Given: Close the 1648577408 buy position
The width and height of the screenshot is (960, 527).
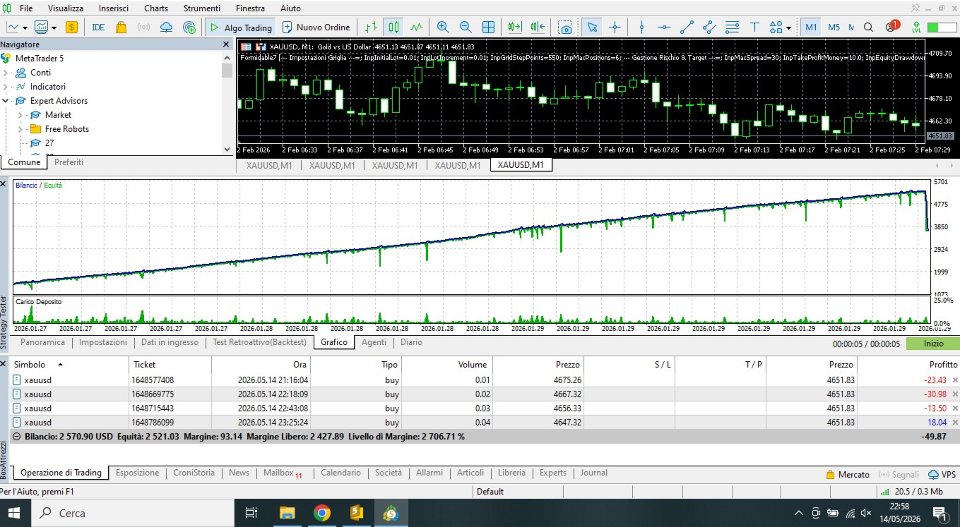Looking at the screenshot, I should (955, 380).
